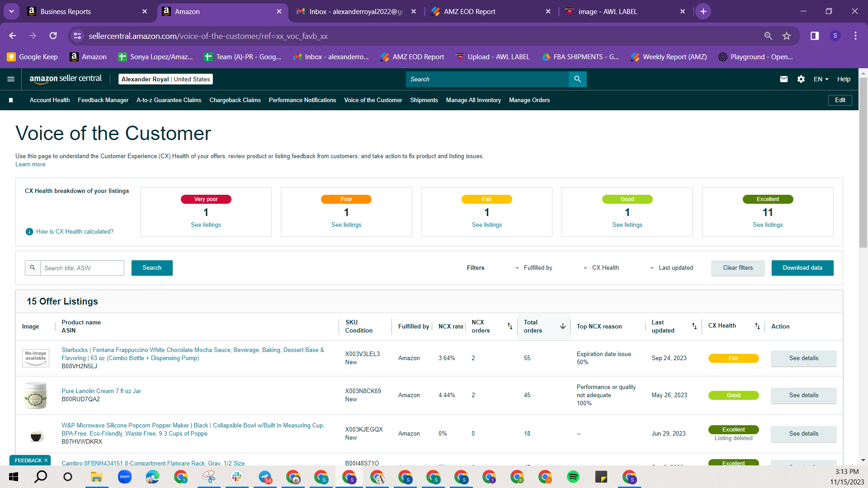Screen dimensions: 868x488
Task: Expand the Fulfilled by filter dropdown
Action: (533, 268)
